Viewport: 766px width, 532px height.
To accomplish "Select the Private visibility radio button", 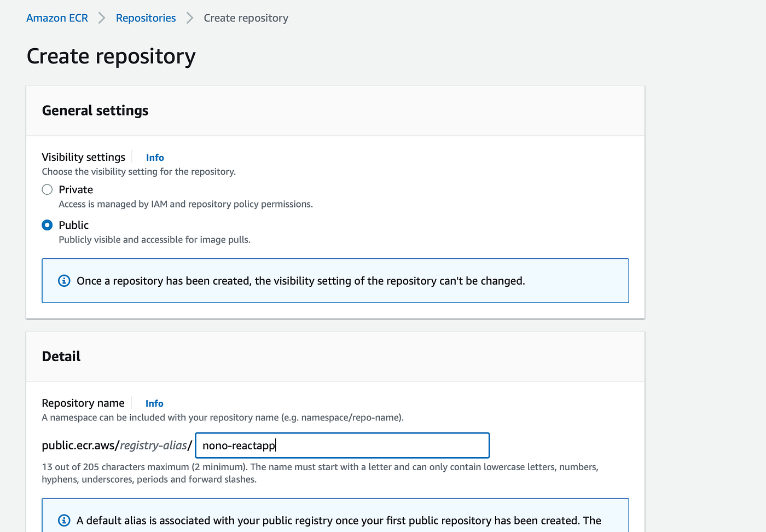I will (48, 189).
